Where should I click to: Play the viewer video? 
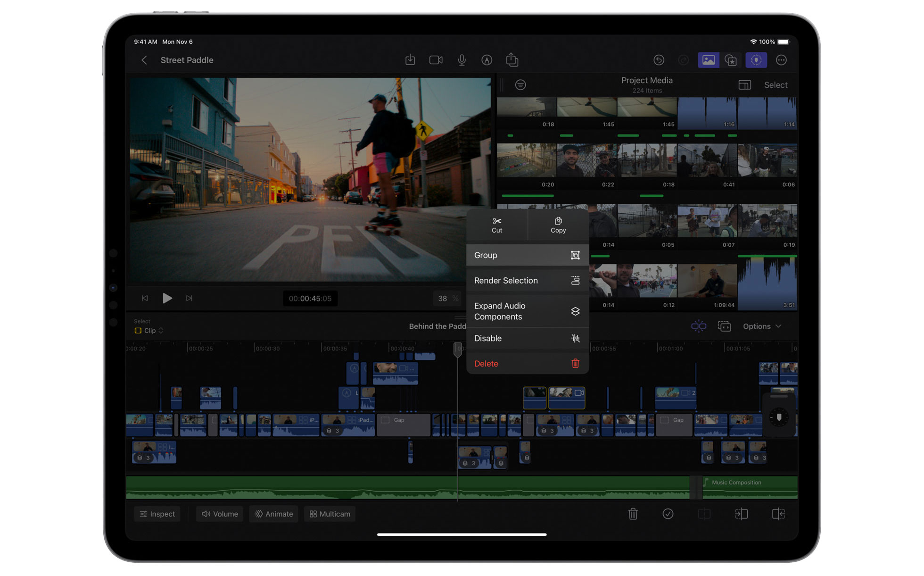[x=167, y=298]
